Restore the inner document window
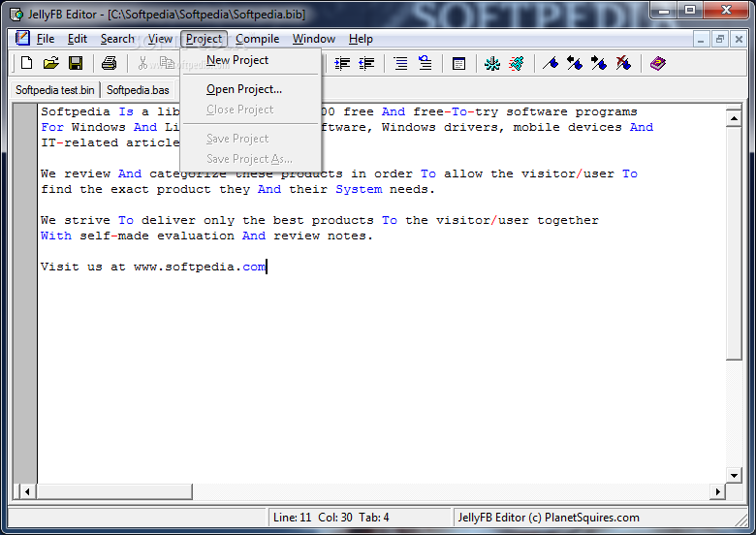This screenshot has height=535, width=756. tap(720, 39)
